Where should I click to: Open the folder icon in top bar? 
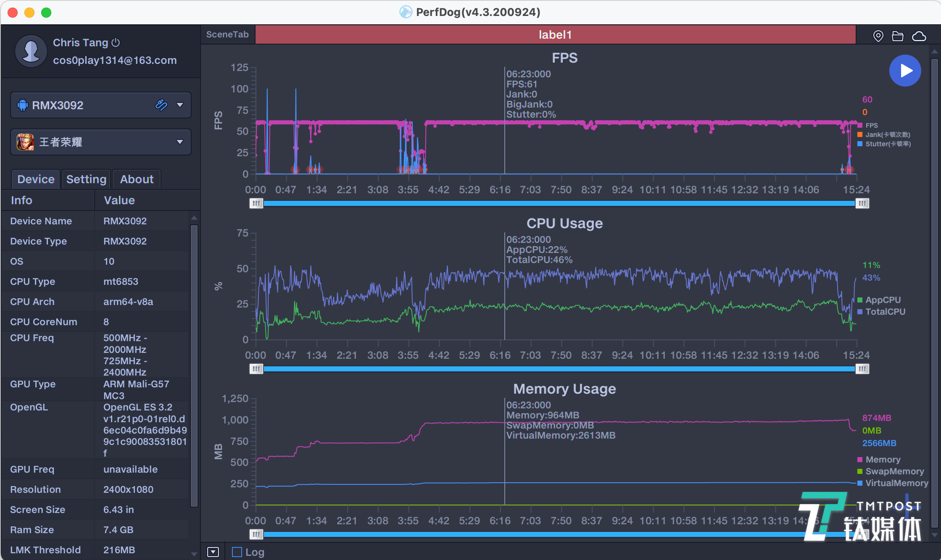click(898, 36)
